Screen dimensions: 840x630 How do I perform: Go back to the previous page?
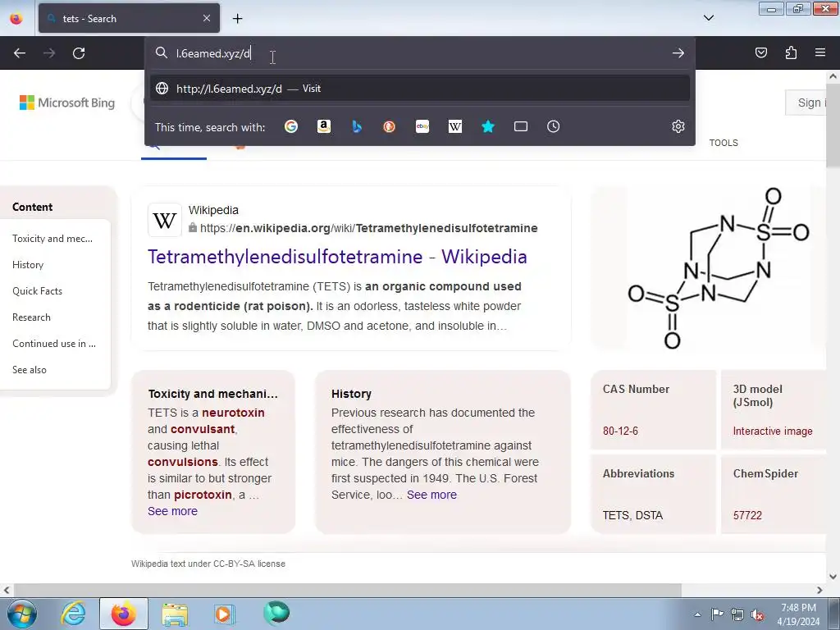tap(20, 53)
